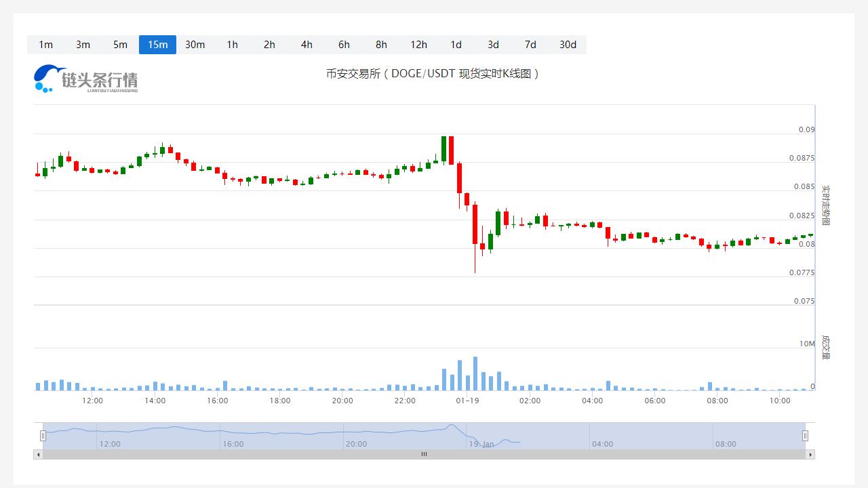Switch chart to 6h candles

point(344,45)
